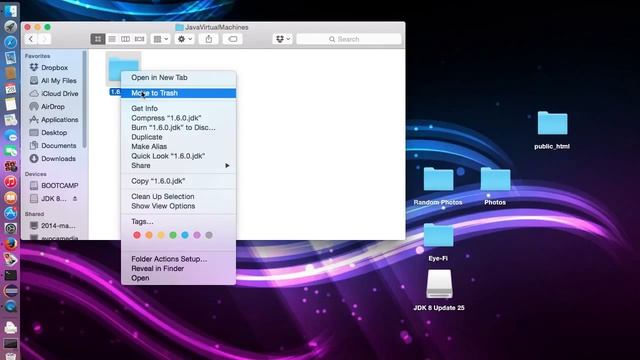Switch Finder to Cover Flow view

pyautogui.click(x=140, y=39)
